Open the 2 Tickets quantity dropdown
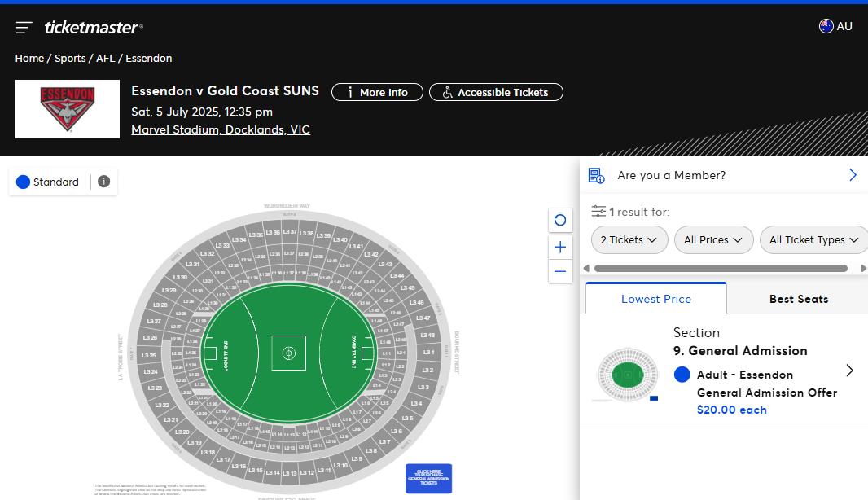 [x=629, y=239]
